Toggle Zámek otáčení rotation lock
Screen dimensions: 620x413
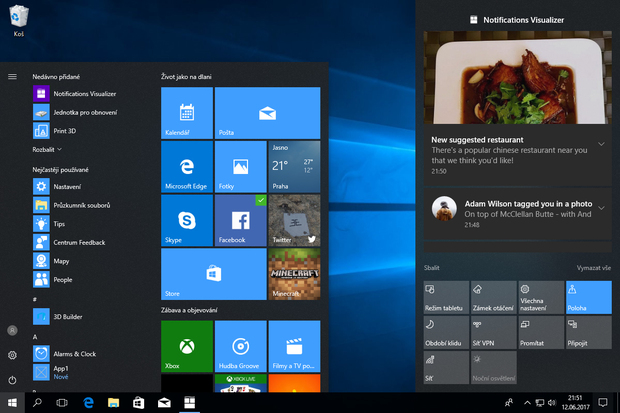(x=494, y=297)
